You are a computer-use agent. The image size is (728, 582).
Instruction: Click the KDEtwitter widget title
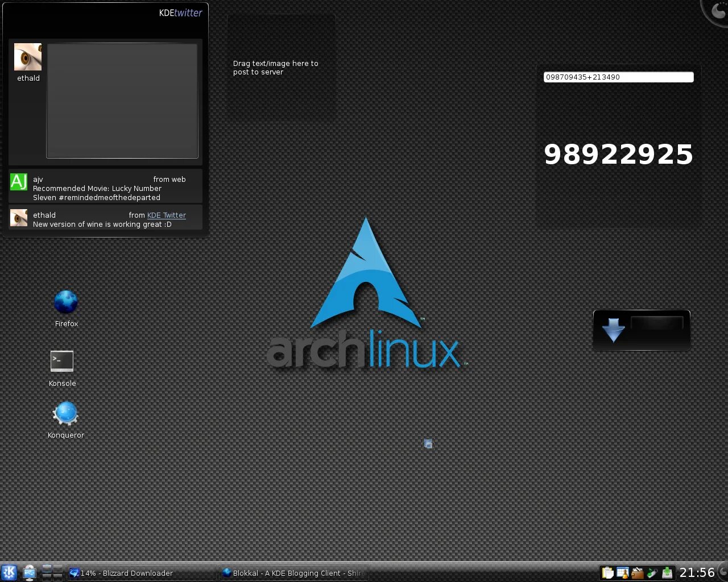[x=180, y=13]
